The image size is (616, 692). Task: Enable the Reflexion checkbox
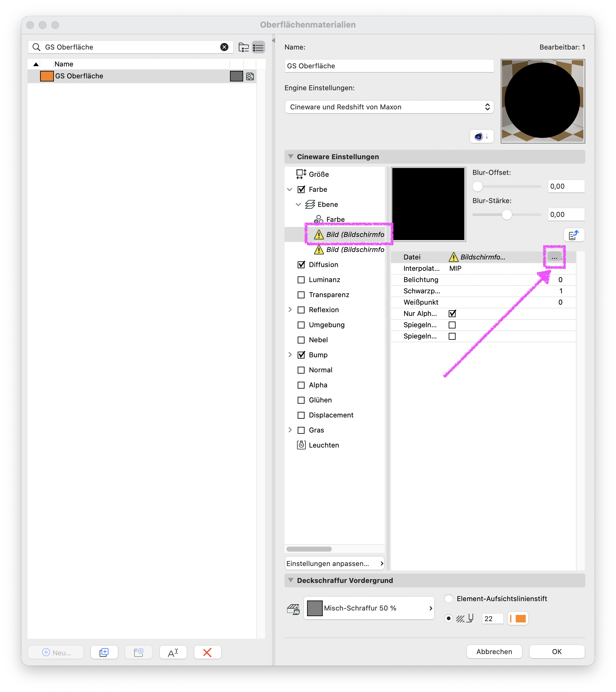(301, 310)
